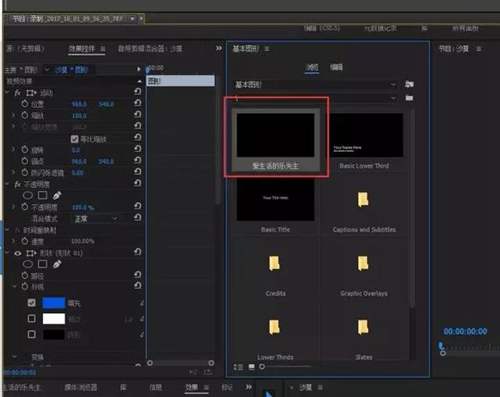Open the Blend Mode dropdown
500x397 pixels.
(x=95, y=219)
